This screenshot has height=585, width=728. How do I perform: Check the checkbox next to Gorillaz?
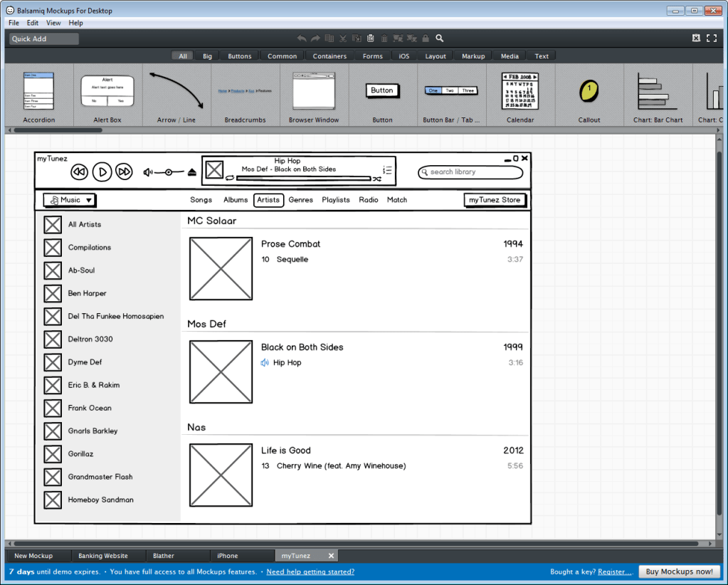click(x=53, y=454)
